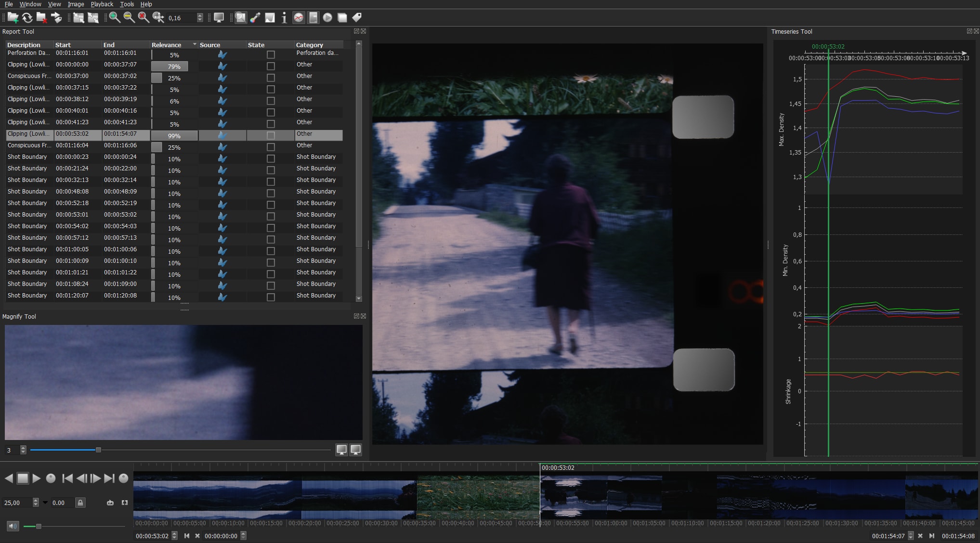The width and height of the screenshot is (980, 543).
Task: Open the Tools menu
Action: [x=127, y=4]
